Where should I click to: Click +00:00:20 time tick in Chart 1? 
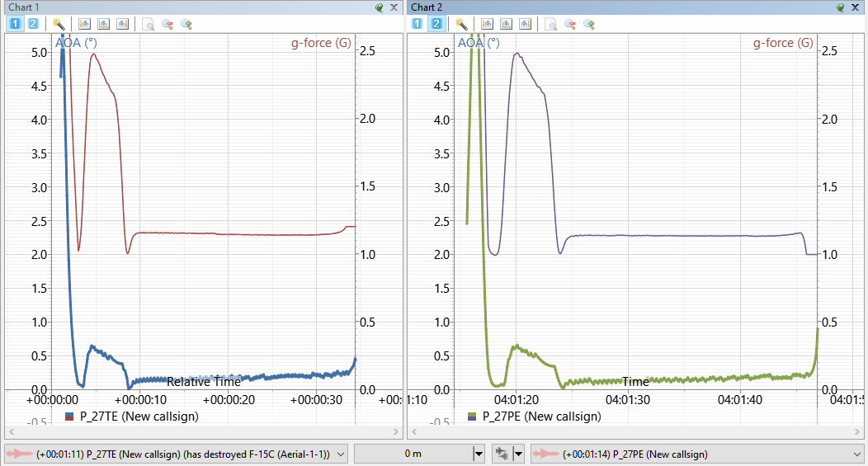click(x=229, y=399)
